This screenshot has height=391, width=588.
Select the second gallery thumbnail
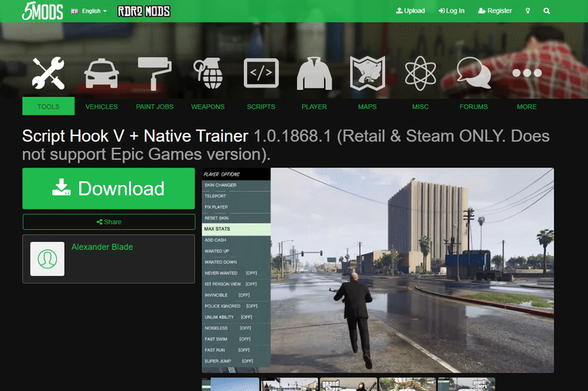click(289, 384)
